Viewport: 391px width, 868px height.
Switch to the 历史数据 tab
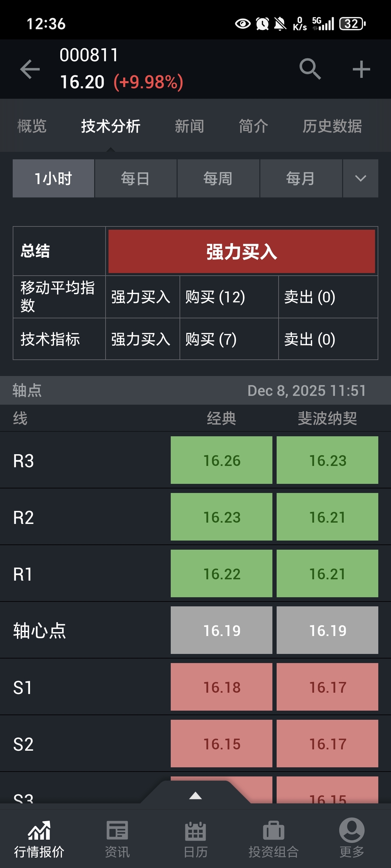(332, 126)
